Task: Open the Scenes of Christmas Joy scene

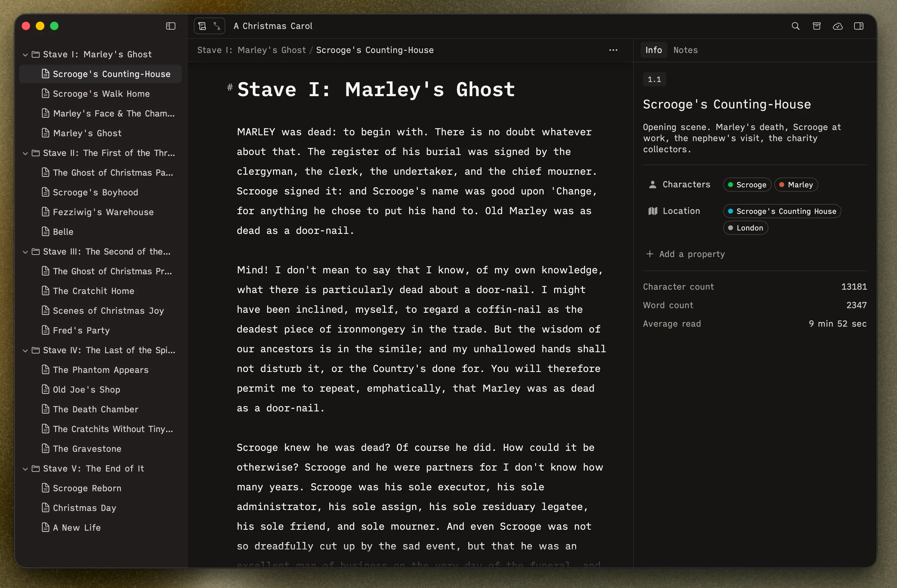Action: (x=100, y=311)
